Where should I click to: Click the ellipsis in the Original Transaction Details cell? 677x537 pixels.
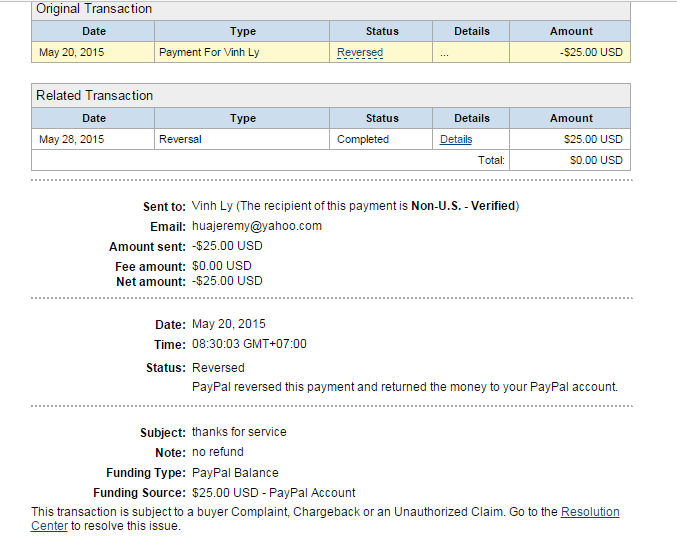coord(444,53)
